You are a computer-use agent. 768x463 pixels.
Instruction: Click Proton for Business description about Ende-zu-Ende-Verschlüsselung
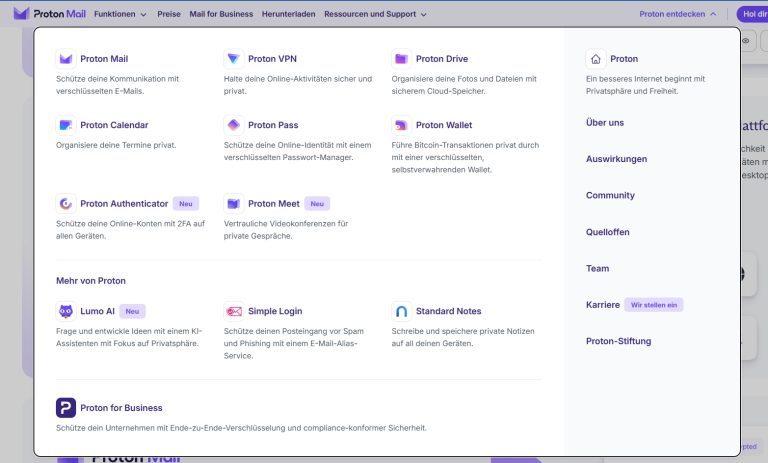(x=241, y=428)
